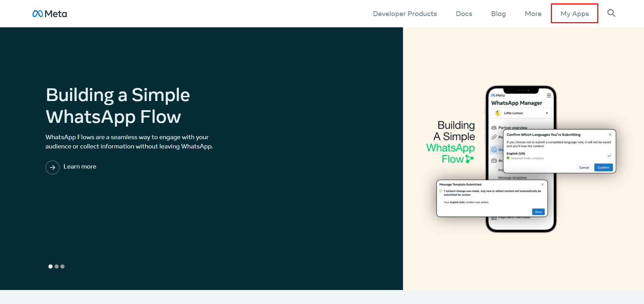This screenshot has height=304, width=644.
Task: Jump to the third carousel slide dot
Action: coord(62,266)
